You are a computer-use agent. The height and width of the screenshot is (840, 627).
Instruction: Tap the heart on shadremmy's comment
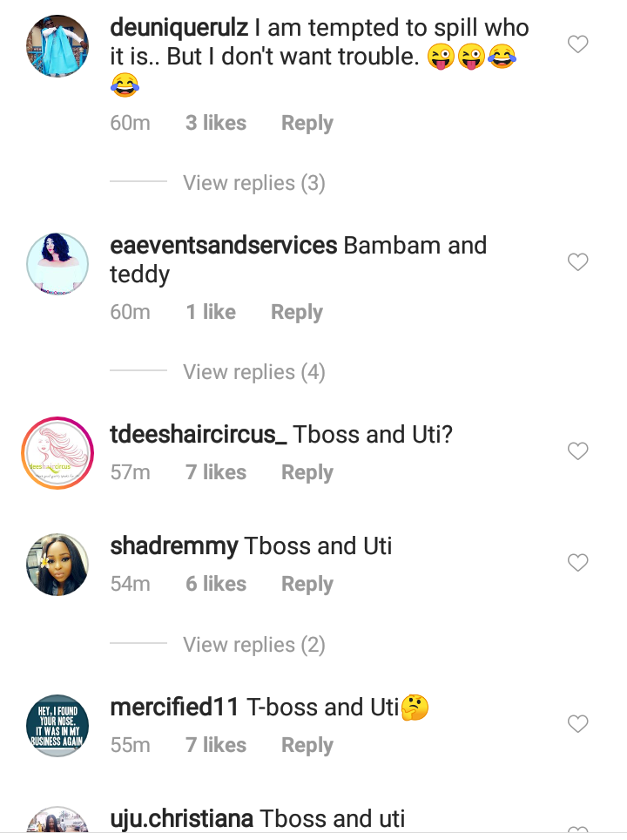pos(578,563)
